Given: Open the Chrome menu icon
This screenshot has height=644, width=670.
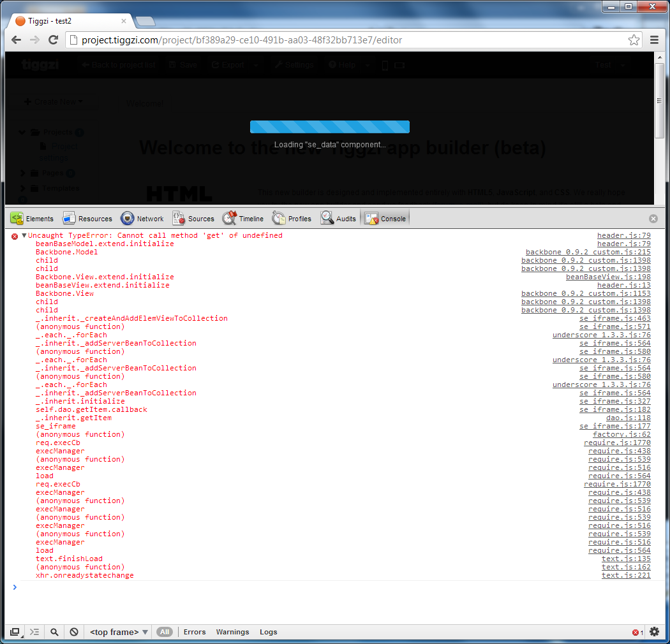Looking at the screenshot, I should pyautogui.click(x=654, y=40).
